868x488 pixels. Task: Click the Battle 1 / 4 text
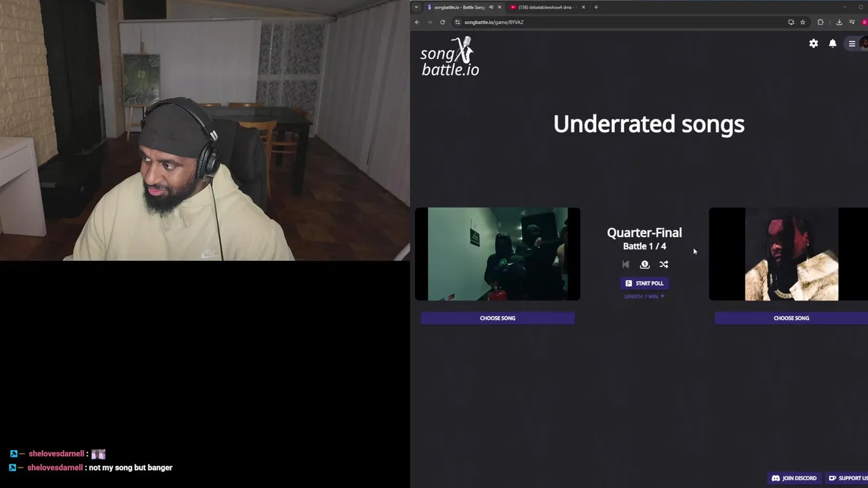644,246
